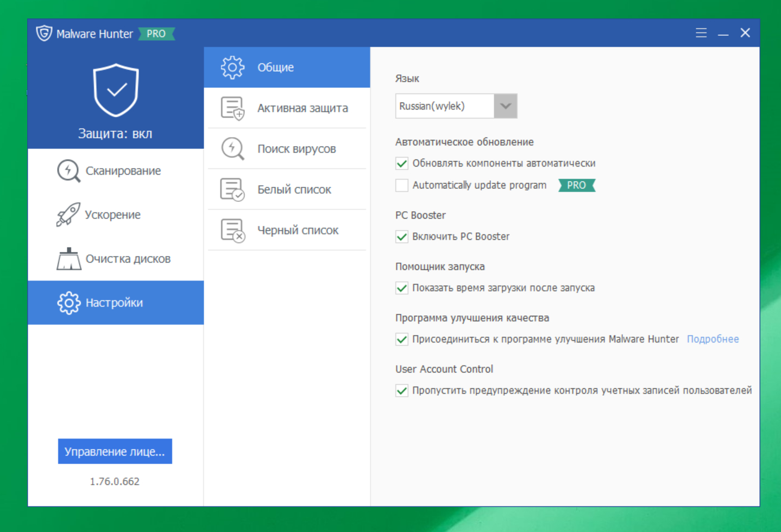Screen dimensions: 781x532
Task: Click the large protection status shield
Action: pyautogui.click(x=116, y=90)
